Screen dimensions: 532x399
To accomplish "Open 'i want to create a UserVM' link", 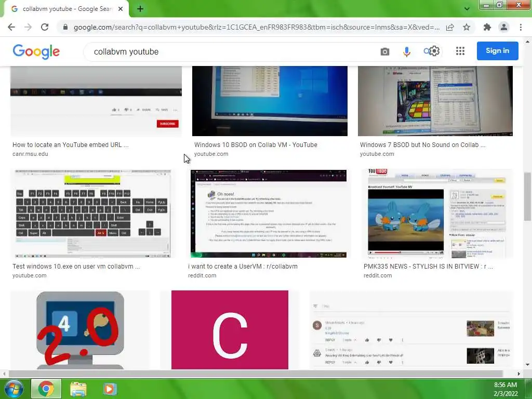I will point(243,267).
